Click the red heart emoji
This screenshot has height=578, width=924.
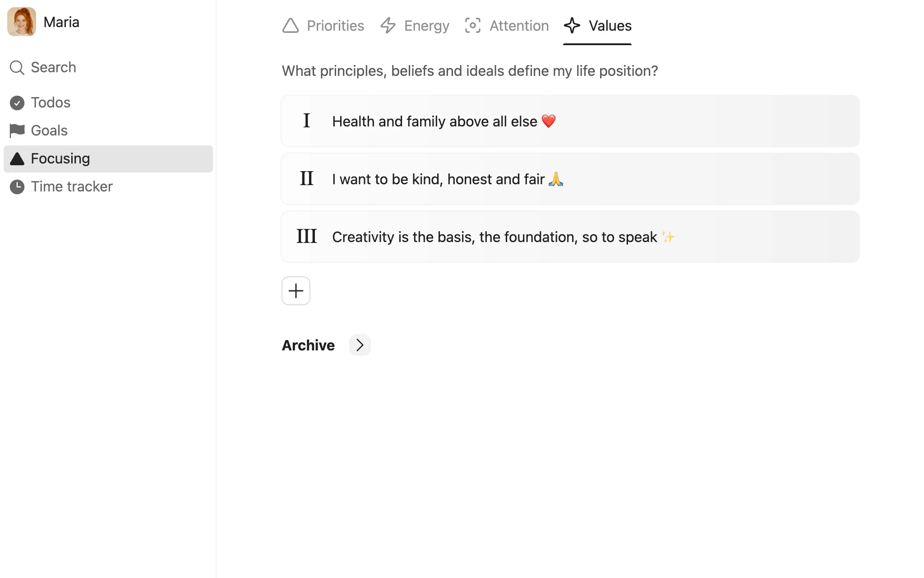tap(549, 121)
